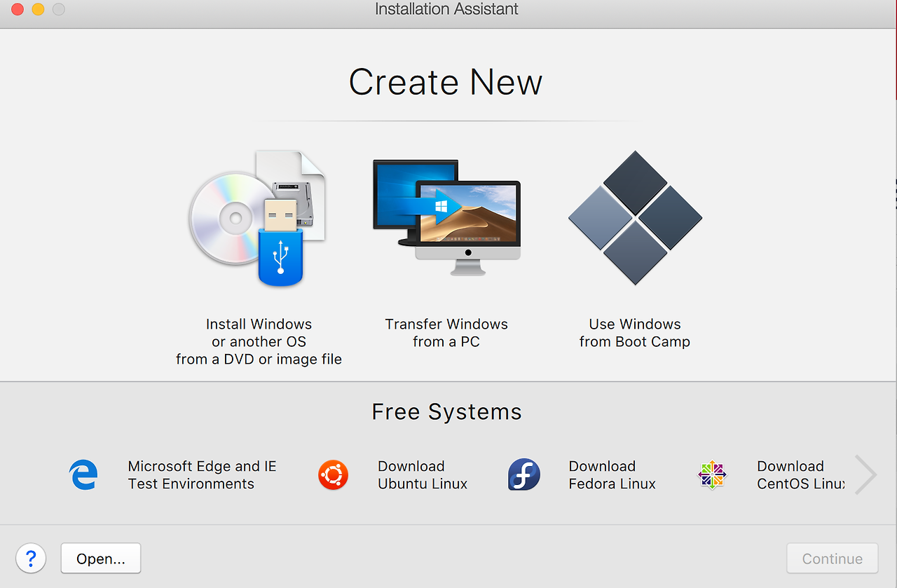Viewport: 897px width, 588px height.
Task: Expand more free systems with right arrow
Action: point(865,474)
